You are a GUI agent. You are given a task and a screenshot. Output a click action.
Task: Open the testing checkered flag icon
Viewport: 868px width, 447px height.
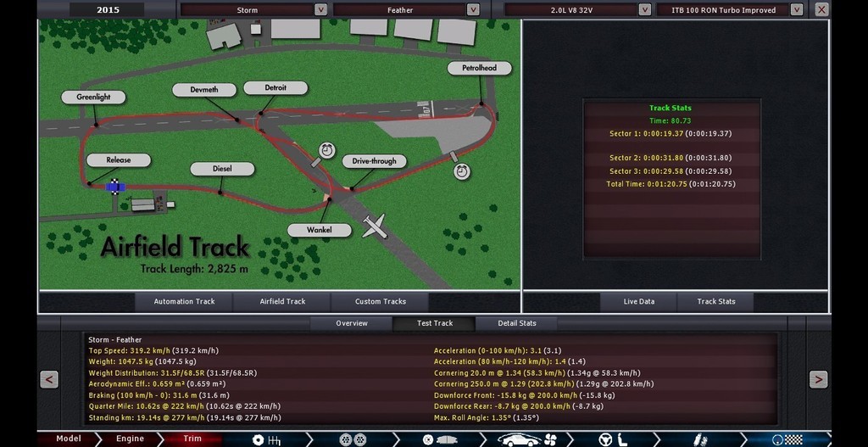[x=785, y=439]
